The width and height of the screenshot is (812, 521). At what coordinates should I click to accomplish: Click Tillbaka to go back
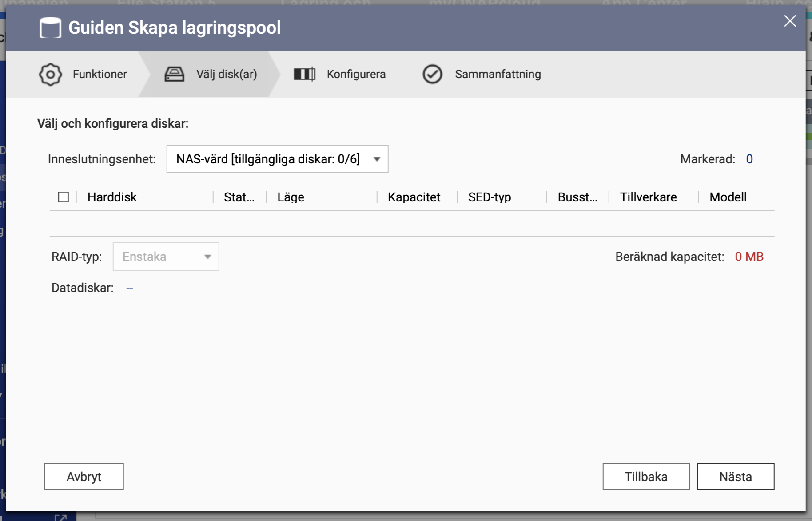pyautogui.click(x=646, y=477)
